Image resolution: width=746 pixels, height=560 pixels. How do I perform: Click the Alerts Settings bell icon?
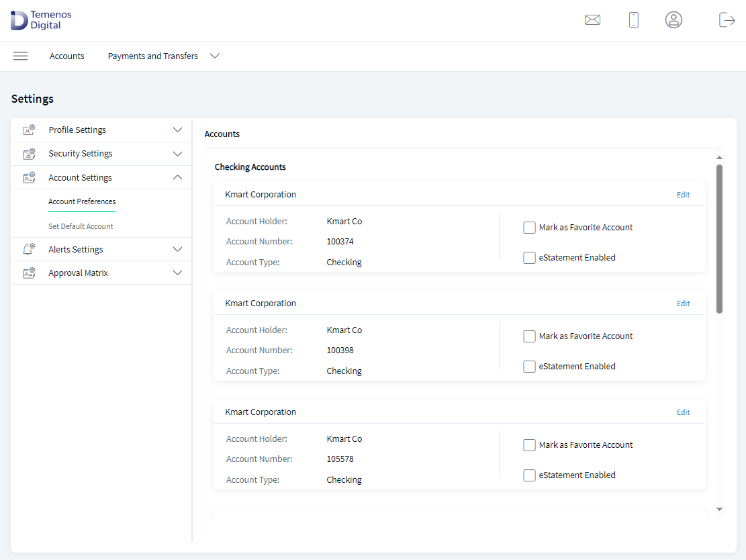click(29, 249)
